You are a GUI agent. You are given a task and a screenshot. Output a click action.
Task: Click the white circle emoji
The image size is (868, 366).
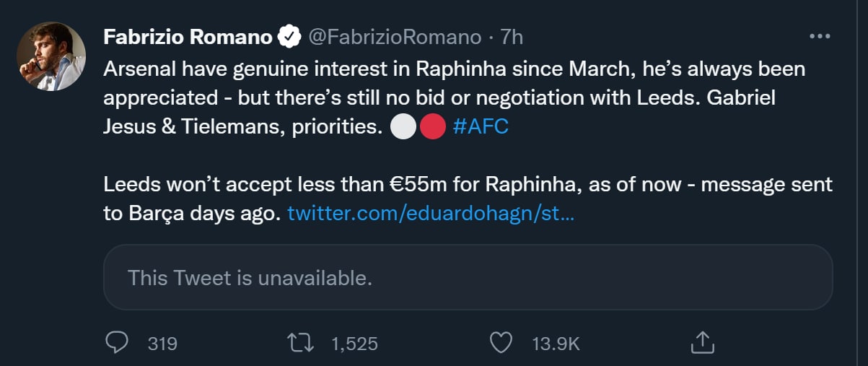point(403,127)
